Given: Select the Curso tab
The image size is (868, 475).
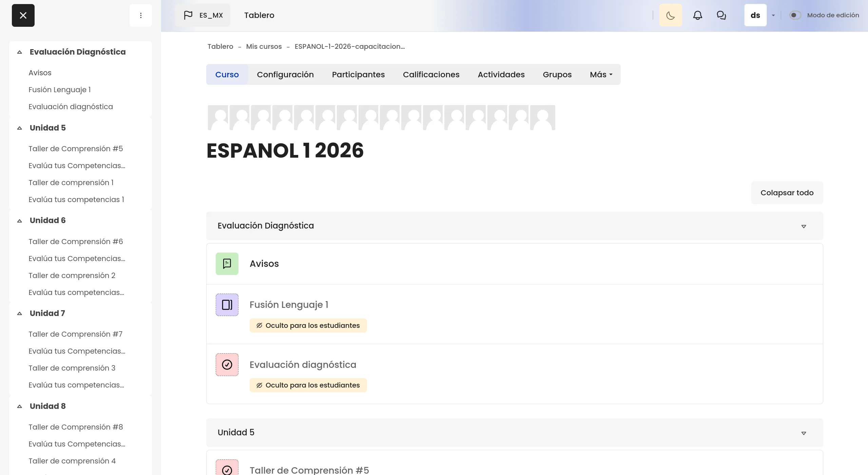Looking at the screenshot, I should (227, 75).
